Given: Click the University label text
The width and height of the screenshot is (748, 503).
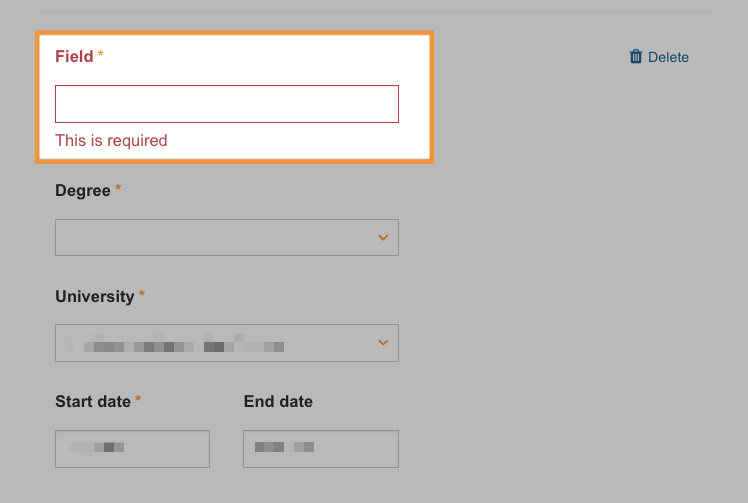Looking at the screenshot, I should (x=95, y=296).
